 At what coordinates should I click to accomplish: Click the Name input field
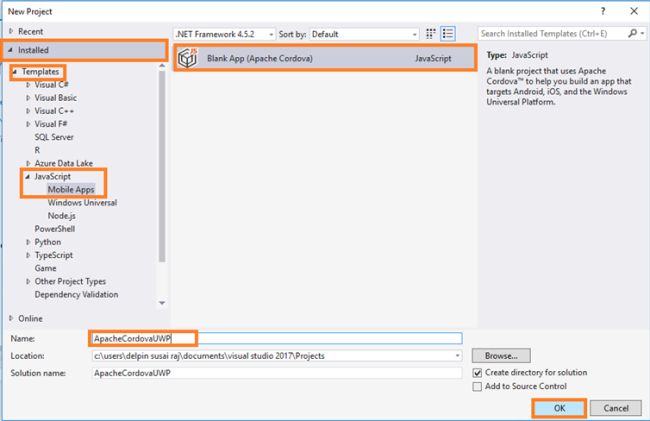coord(276,339)
